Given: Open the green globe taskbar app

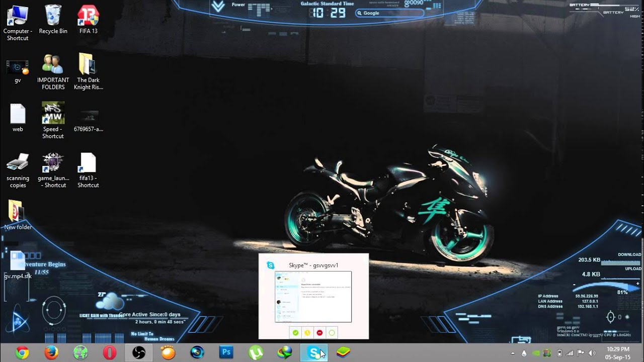Looking at the screenshot, I should point(80,353).
